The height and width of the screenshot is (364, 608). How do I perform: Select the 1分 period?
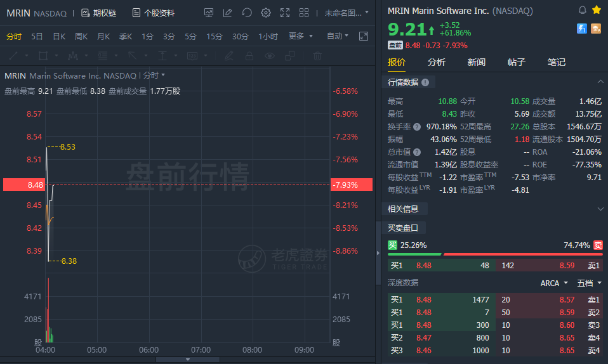[x=147, y=36]
